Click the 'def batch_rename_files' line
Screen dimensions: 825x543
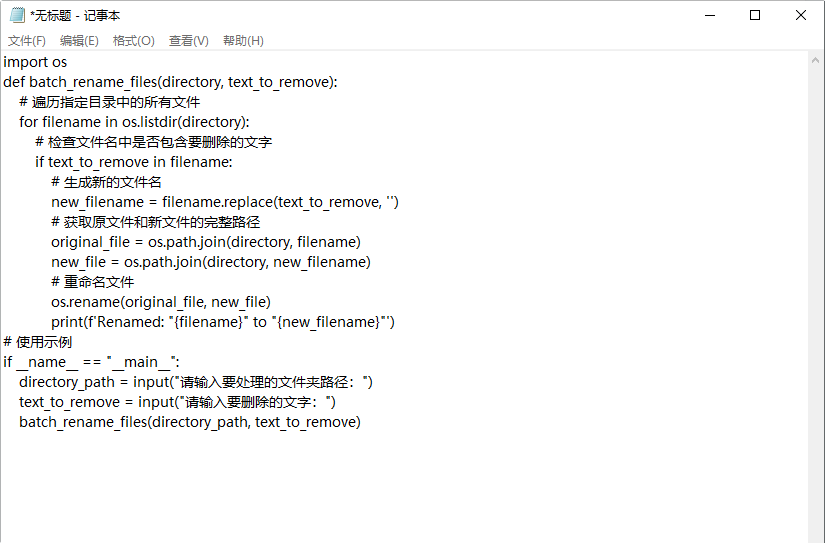(170, 82)
